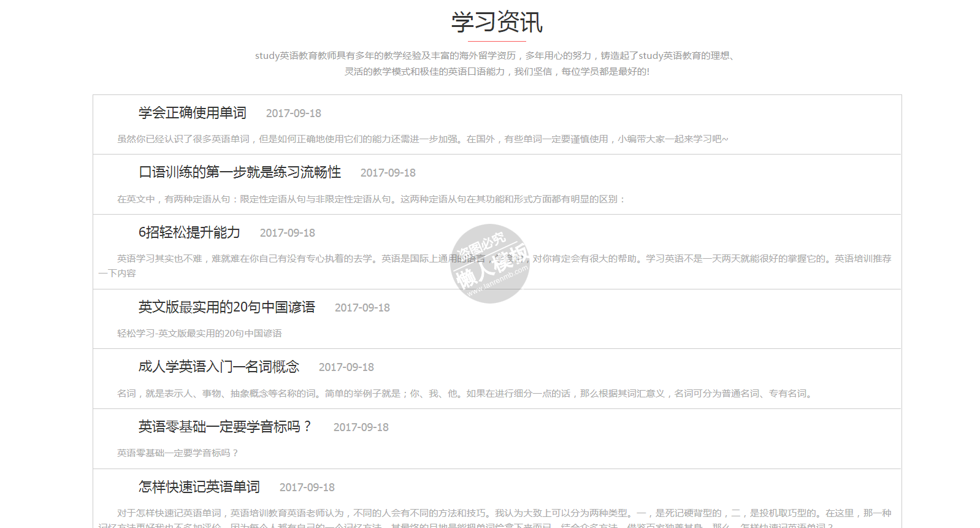Open the article 成人学英语入门—名词概念

[218, 367]
